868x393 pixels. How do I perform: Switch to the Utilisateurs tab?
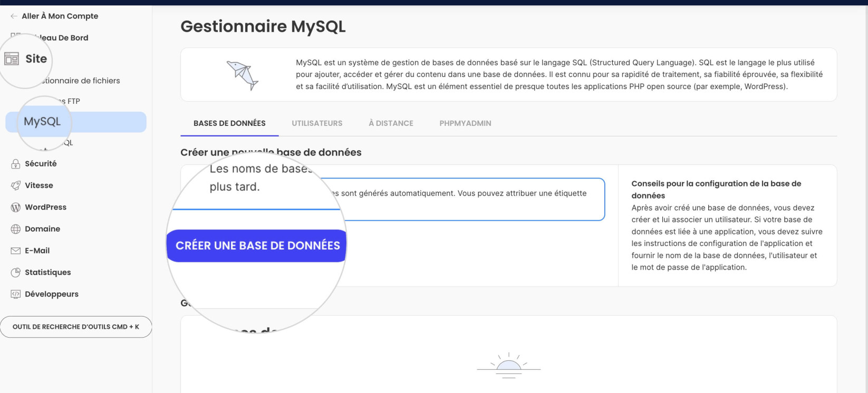317,123
